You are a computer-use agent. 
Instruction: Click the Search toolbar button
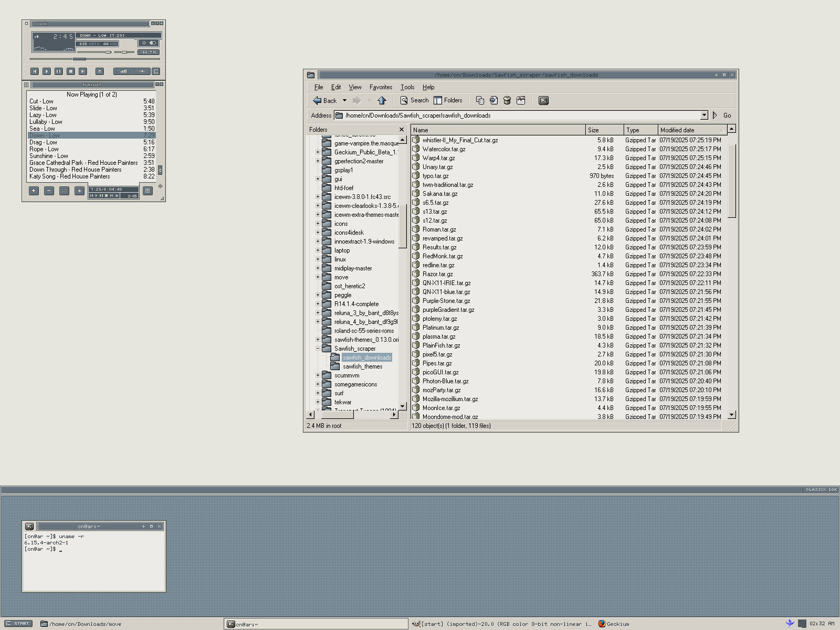click(414, 100)
